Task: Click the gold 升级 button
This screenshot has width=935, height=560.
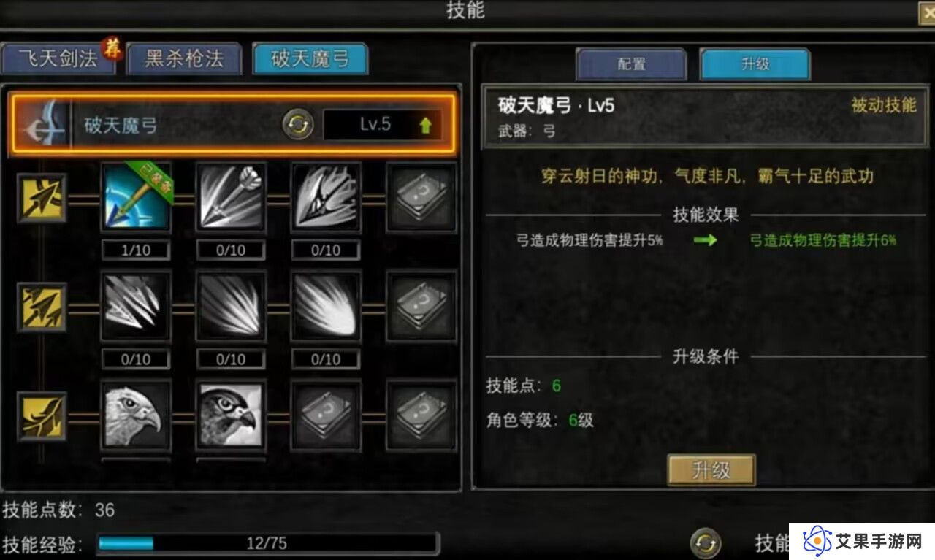Action: [x=711, y=470]
